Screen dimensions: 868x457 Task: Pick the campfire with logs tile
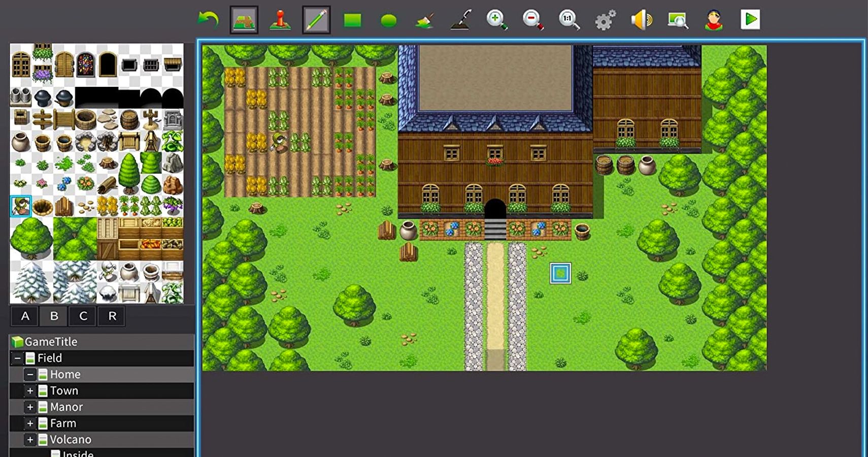point(108,142)
